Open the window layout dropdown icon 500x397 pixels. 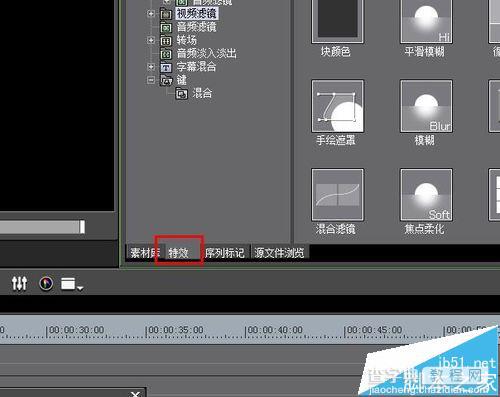(72, 284)
